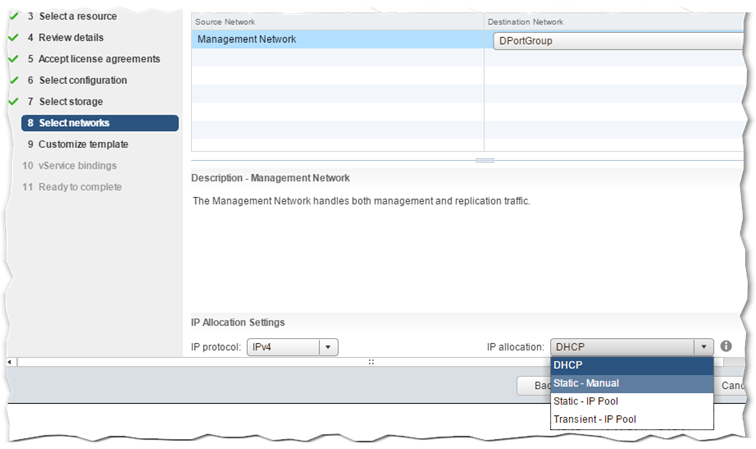Open the IP protocol IPv4 dropdown
This screenshot has width=756, height=449.
(292, 347)
